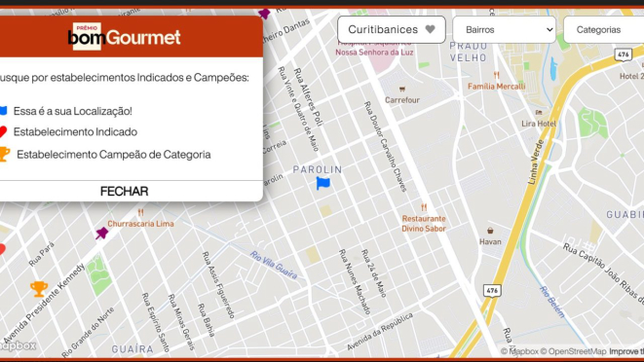Open the Mapbox attribution link

pyautogui.click(x=519, y=351)
